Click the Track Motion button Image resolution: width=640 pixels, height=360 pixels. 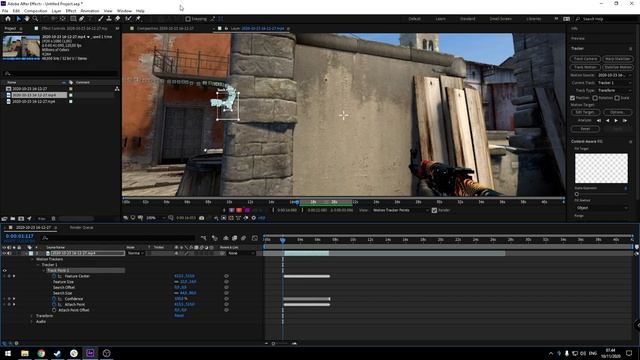coord(585,67)
